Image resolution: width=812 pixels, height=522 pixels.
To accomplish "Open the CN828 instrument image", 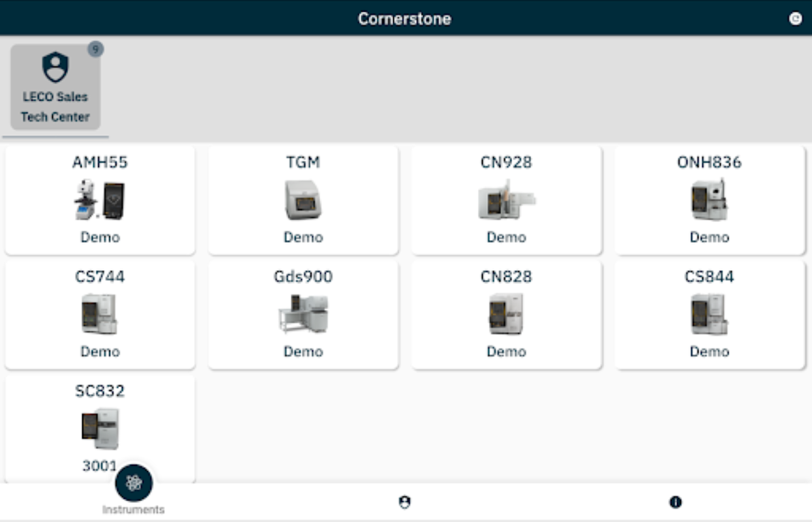I will [506, 314].
